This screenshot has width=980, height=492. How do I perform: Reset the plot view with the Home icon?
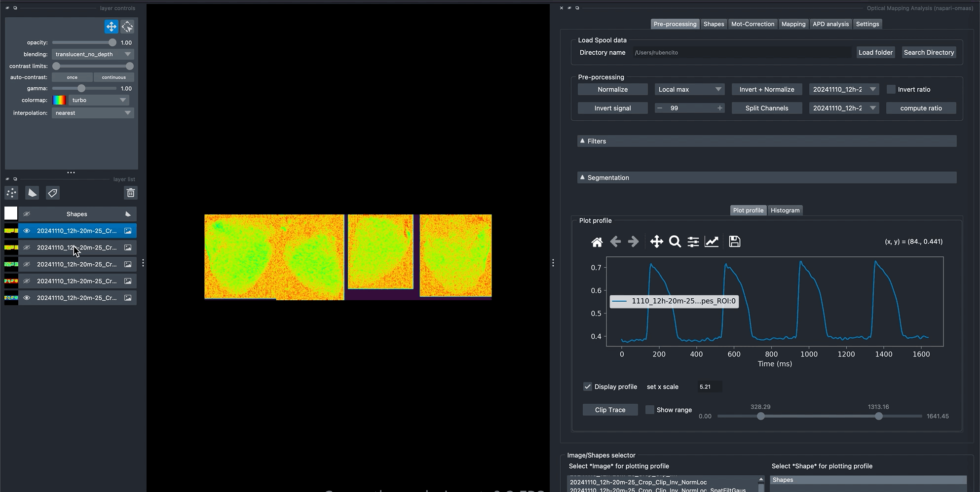tap(597, 242)
